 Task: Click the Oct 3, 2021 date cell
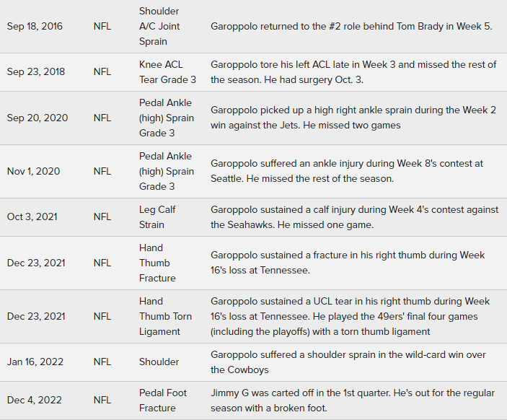[32, 216]
